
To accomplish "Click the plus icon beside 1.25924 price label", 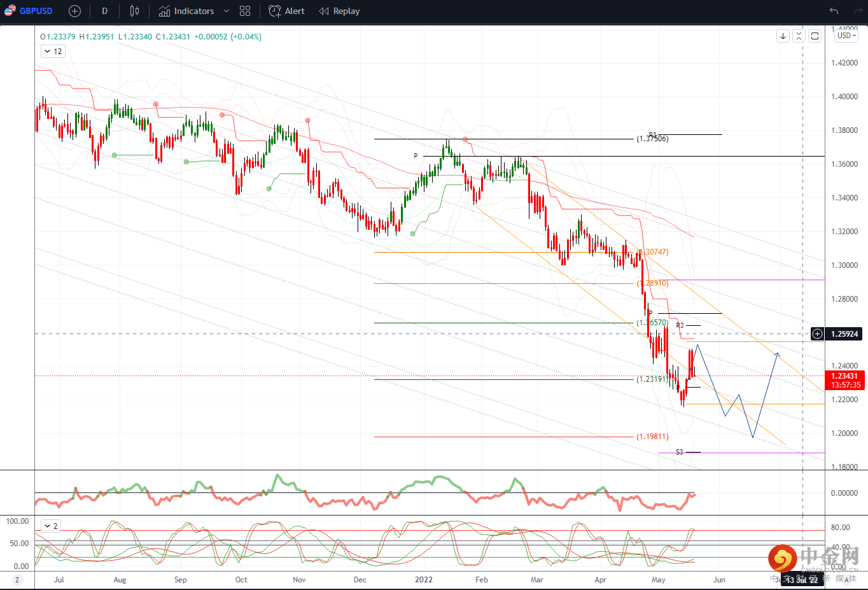I will [x=817, y=334].
